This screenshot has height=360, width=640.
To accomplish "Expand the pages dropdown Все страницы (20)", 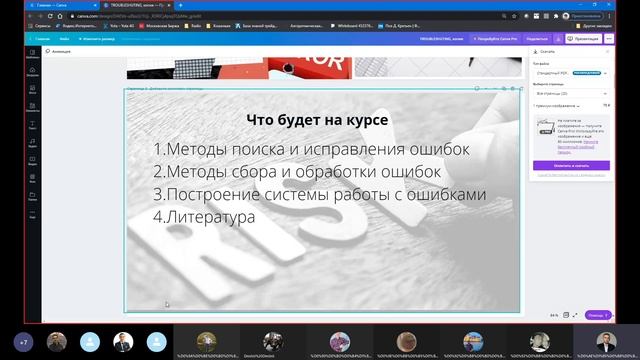I will click(x=571, y=93).
